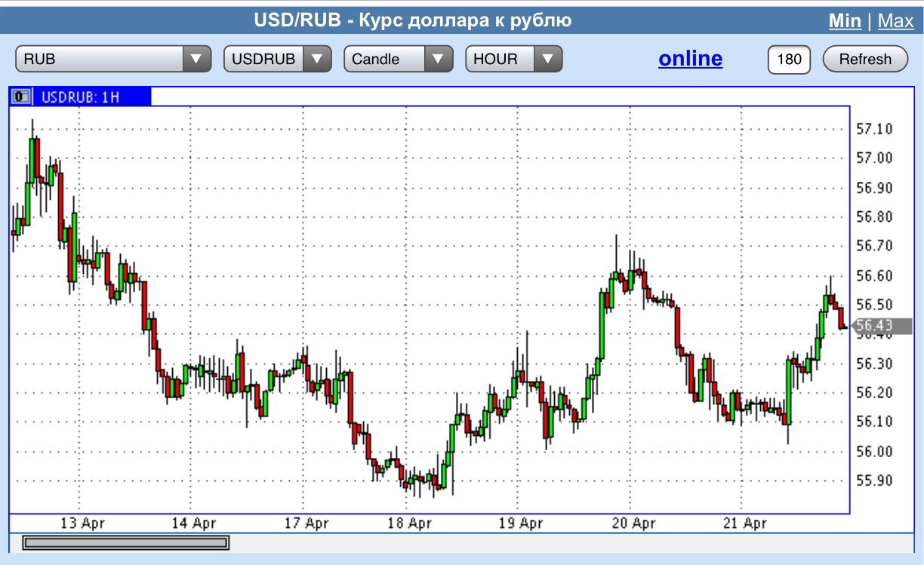Image resolution: width=924 pixels, height=565 pixels.
Task: Click the 18 Apr date label
Action: pyautogui.click(x=408, y=524)
